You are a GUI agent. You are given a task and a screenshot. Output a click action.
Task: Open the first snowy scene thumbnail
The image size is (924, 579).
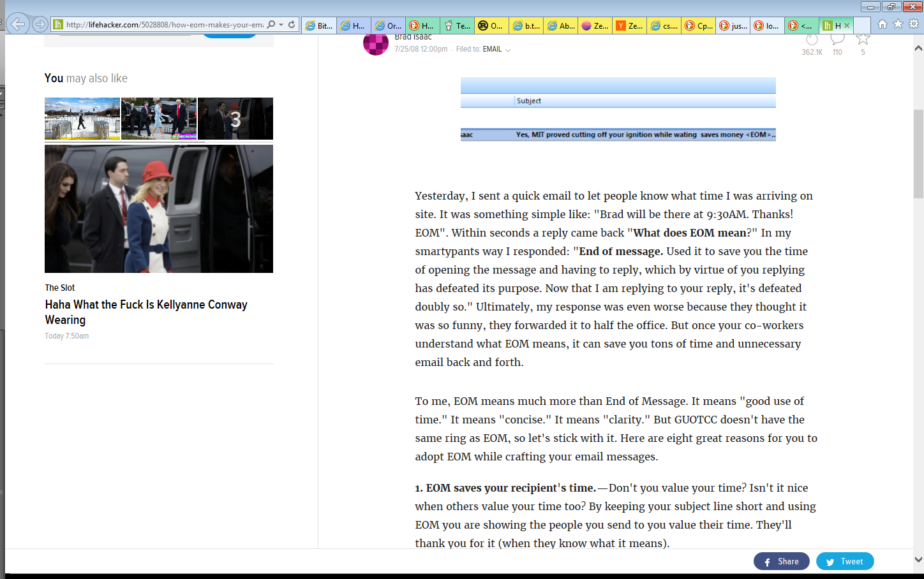tap(82, 119)
